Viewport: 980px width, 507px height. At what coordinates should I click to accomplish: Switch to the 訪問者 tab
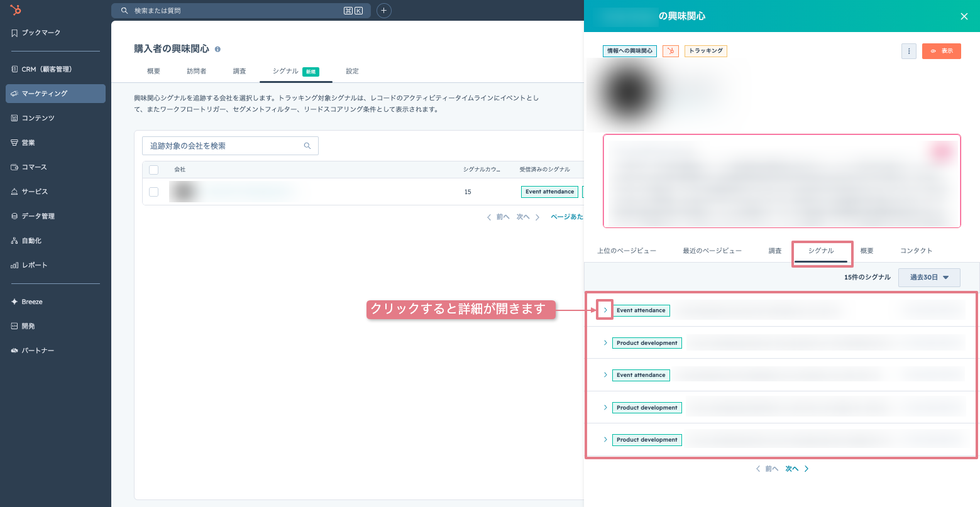tap(196, 71)
